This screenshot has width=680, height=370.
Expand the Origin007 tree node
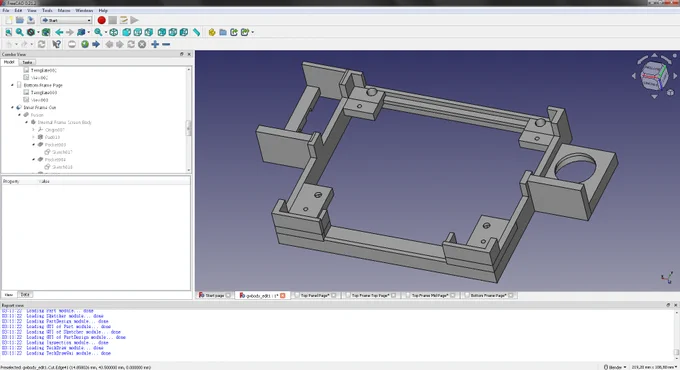33,130
